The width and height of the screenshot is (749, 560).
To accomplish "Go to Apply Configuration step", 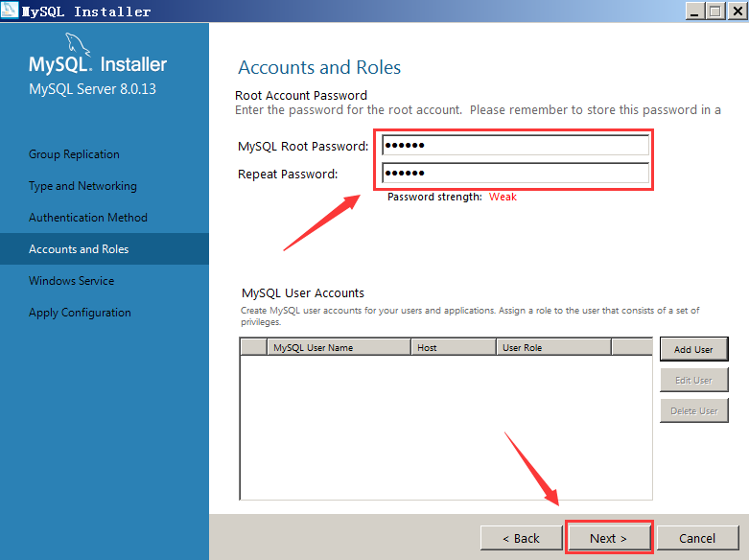I will (80, 313).
